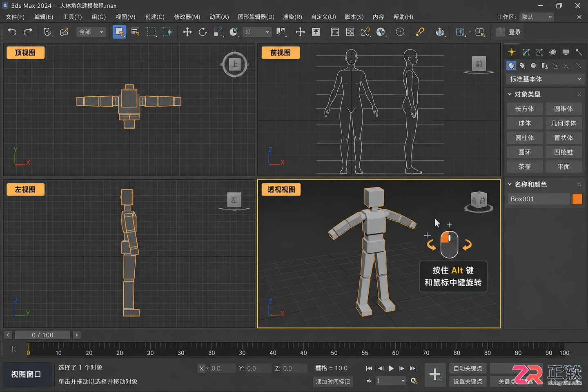Select the Rotate tool in the toolbar

pyautogui.click(x=203, y=32)
